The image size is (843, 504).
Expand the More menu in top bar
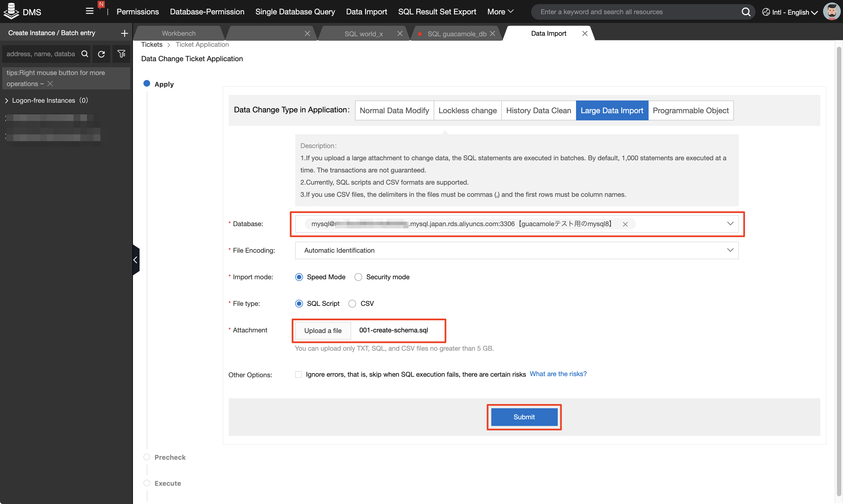click(x=500, y=12)
